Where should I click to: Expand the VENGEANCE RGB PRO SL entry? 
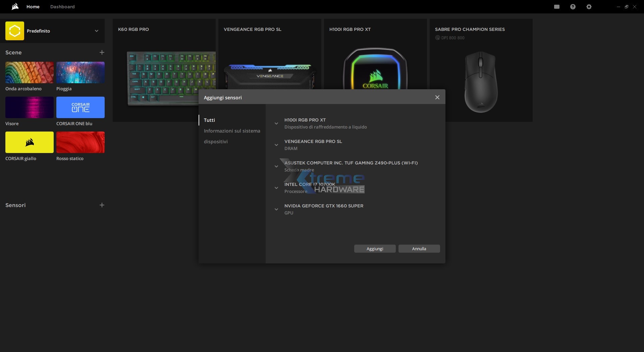[276, 145]
